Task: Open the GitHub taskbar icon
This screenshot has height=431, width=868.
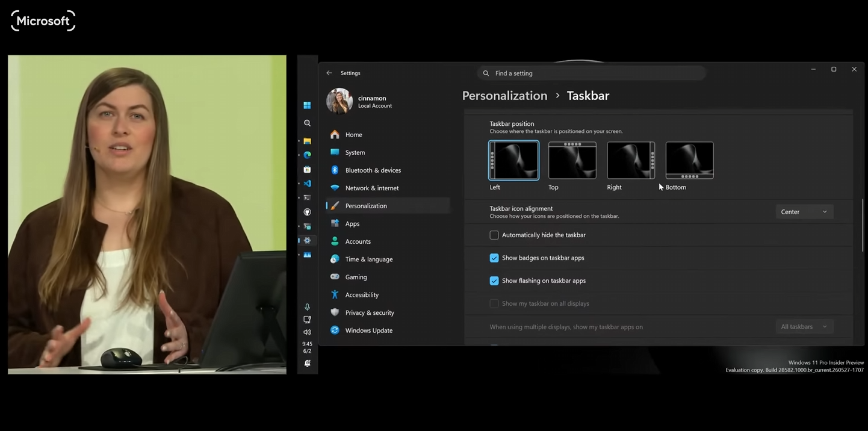Action: [x=307, y=212]
